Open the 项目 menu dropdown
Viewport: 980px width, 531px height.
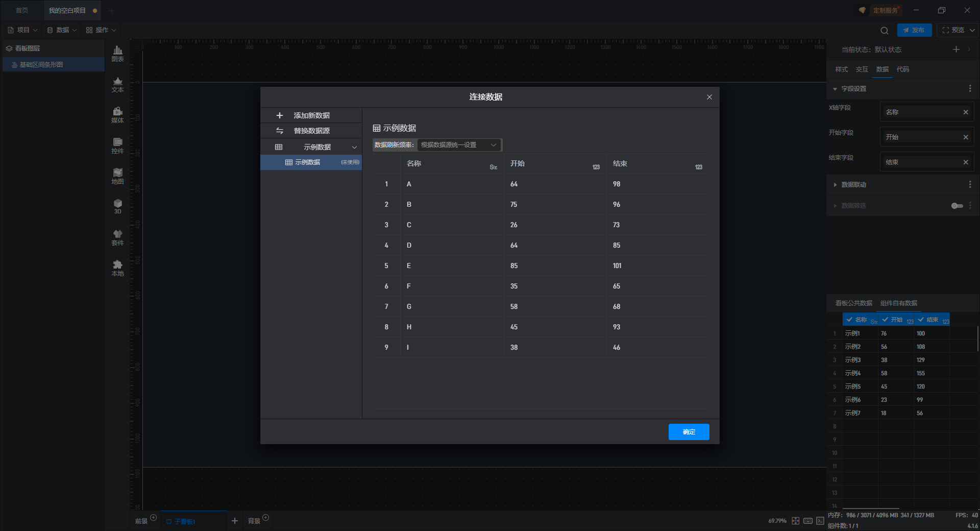point(22,30)
